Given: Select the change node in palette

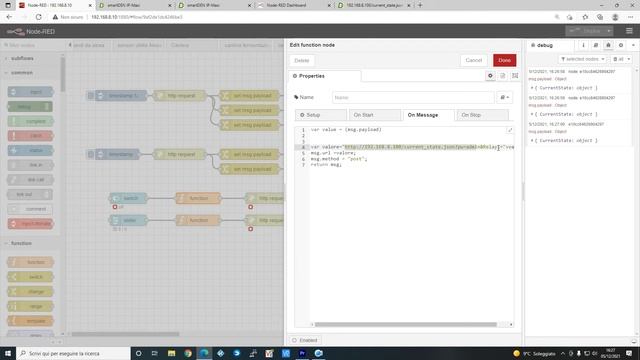Looking at the screenshot, I should click(x=31, y=291).
